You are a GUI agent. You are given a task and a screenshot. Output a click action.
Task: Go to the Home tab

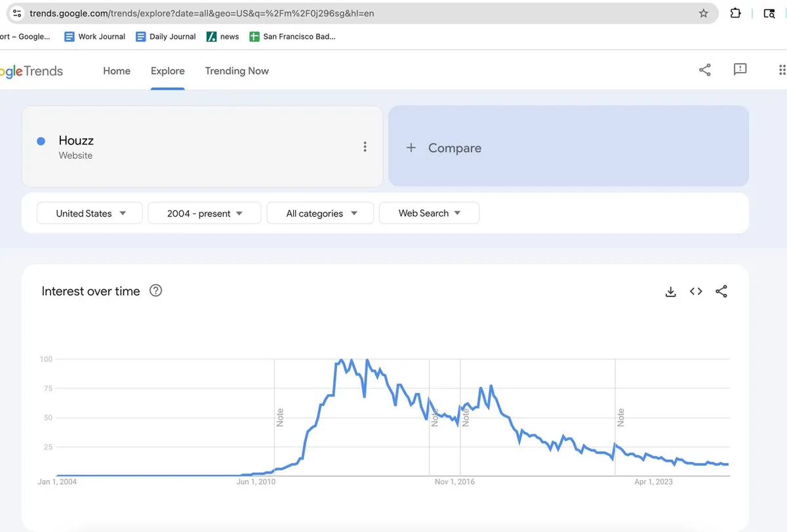(x=117, y=71)
